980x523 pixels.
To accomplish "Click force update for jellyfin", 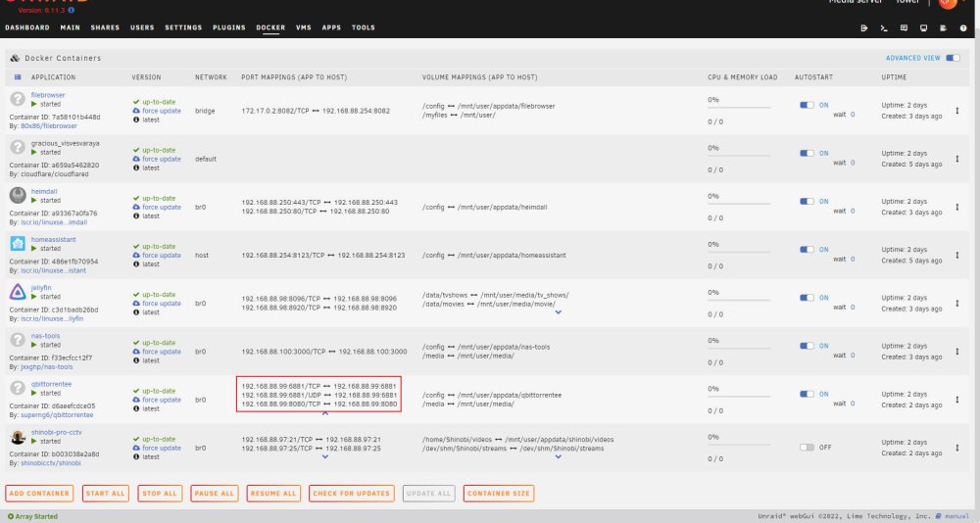I will [x=162, y=303].
